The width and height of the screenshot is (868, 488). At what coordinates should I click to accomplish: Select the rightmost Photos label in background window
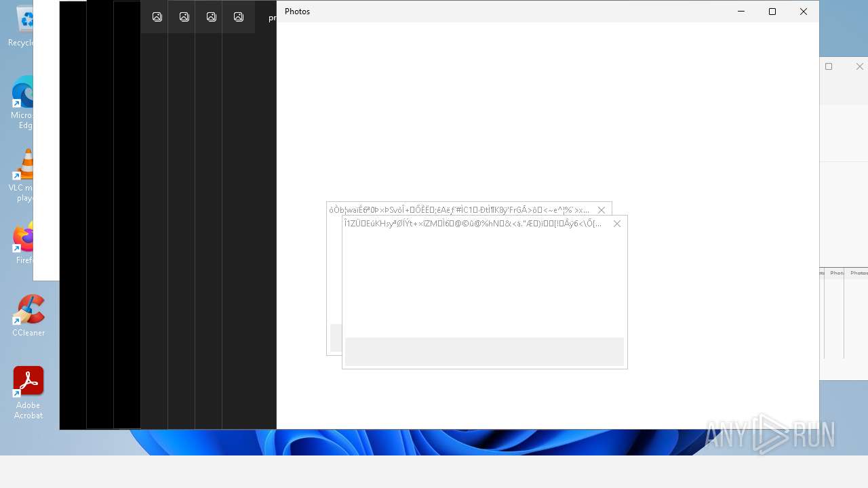pos(859,273)
